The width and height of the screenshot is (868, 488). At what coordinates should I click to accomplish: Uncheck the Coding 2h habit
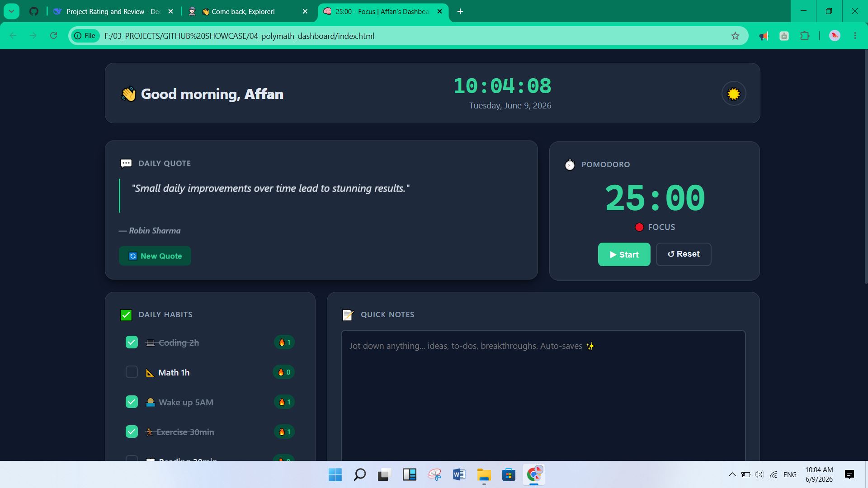tap(132, 342)
